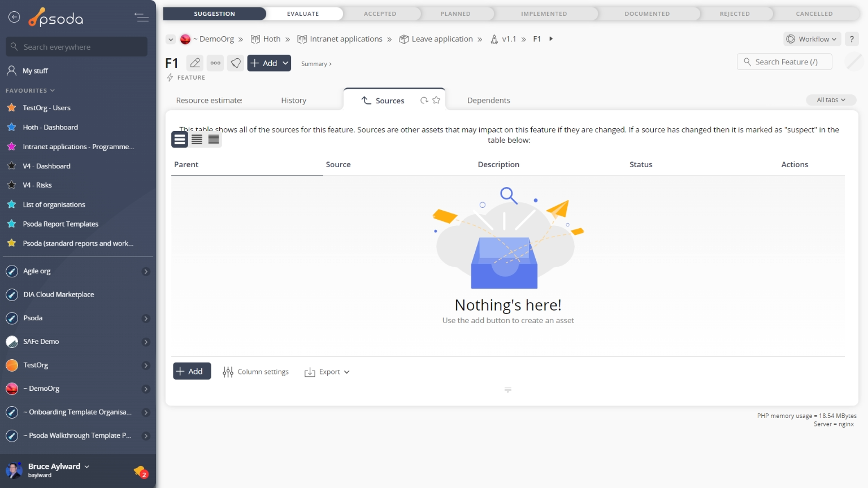Click the Summary link

pos(316,64)
